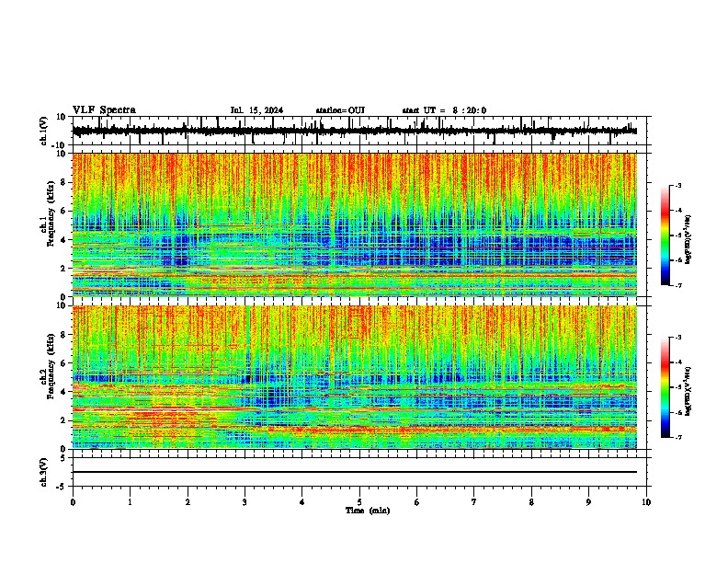This screenshot has width=728, height=563.
Task: Click the "VLF Spectra" title text
Action: pyautogui.click(x=104, y=110)
